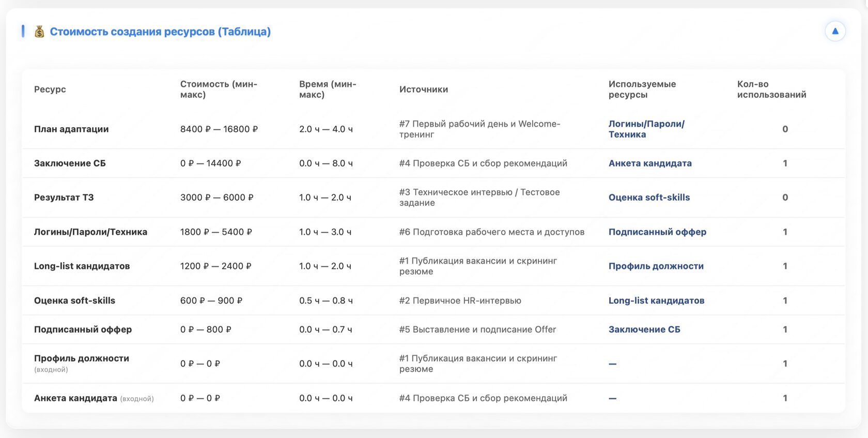Viewport: 868px width, 438px height.
Task: Click the 'Используемые ресурсы' column header
Action: [642, 89]
